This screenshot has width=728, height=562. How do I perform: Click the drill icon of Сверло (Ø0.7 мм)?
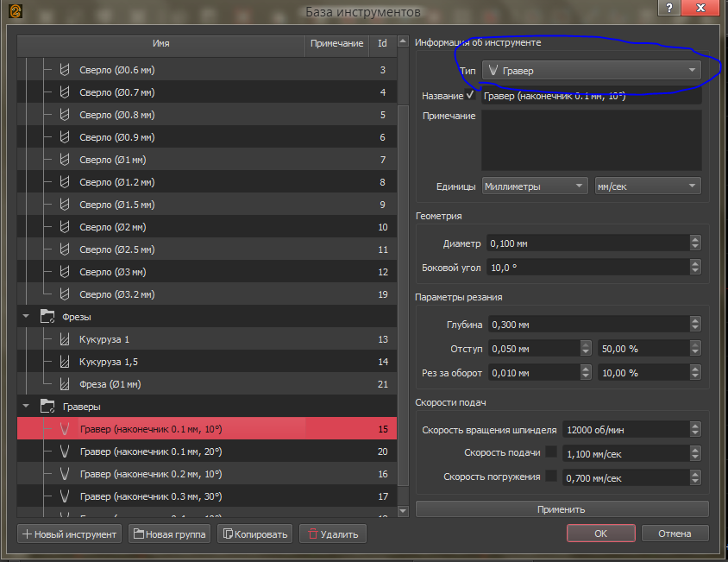point(65,92)
